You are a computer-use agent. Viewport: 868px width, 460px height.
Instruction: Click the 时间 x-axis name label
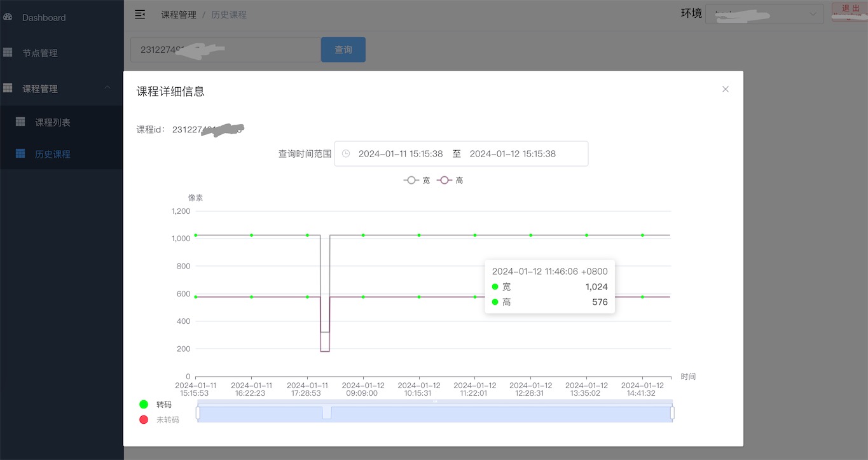[x=688, y=377]
